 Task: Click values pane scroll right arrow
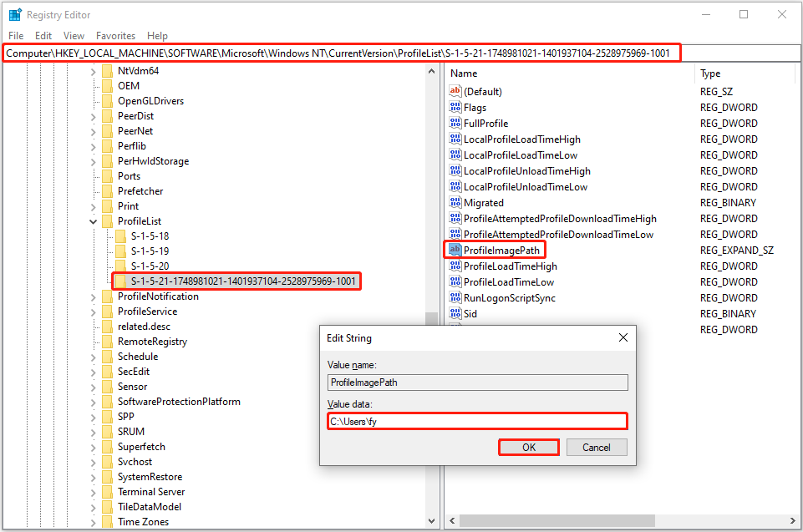click(793, 521)
